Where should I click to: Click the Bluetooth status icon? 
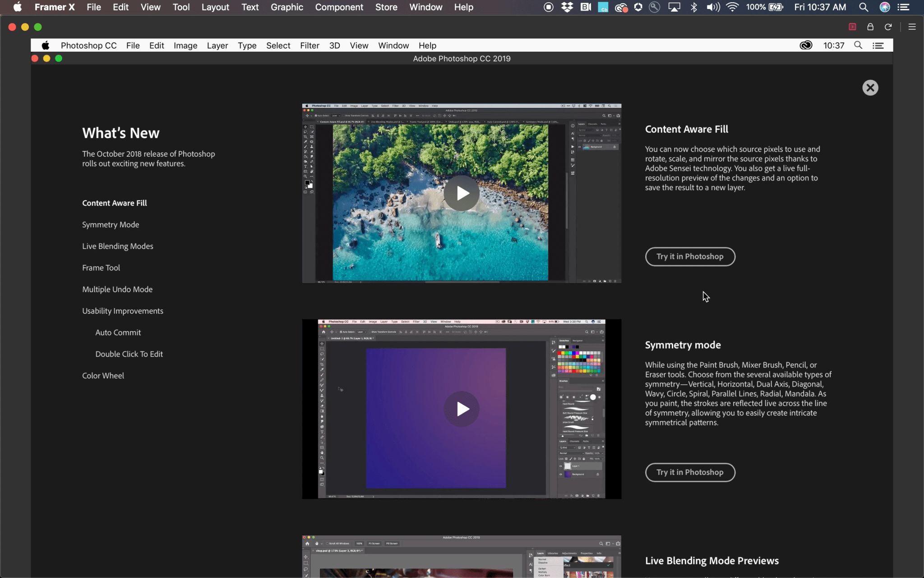694,7
